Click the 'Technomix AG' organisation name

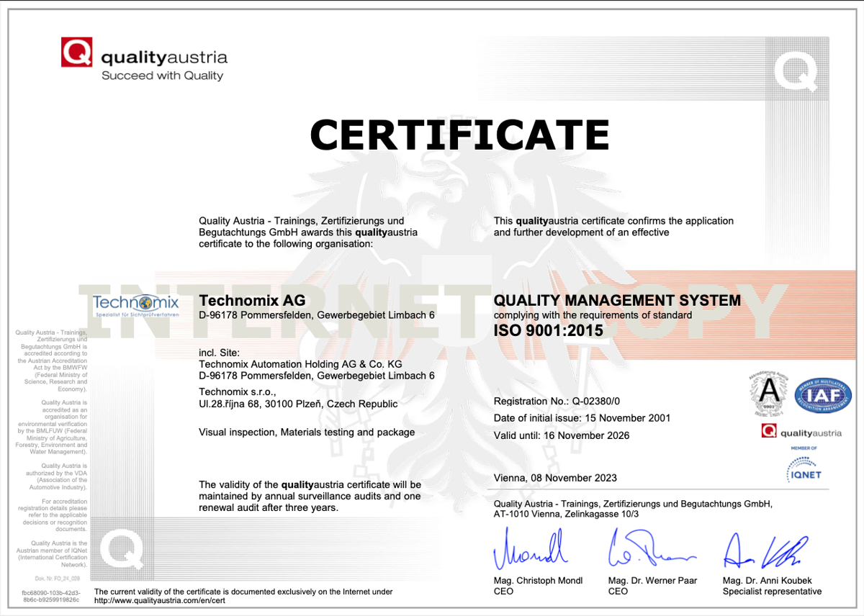point(252,300)
